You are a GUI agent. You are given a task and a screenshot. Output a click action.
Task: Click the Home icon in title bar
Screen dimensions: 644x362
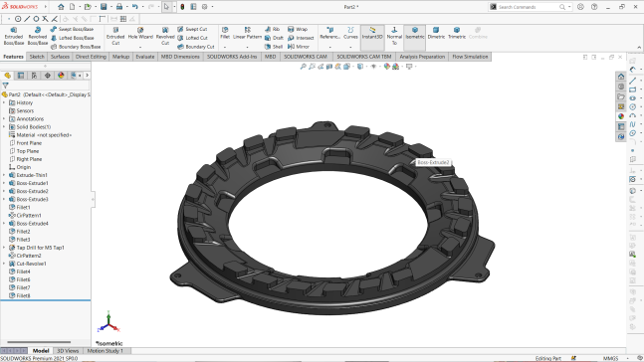click(x=61, y=7)
